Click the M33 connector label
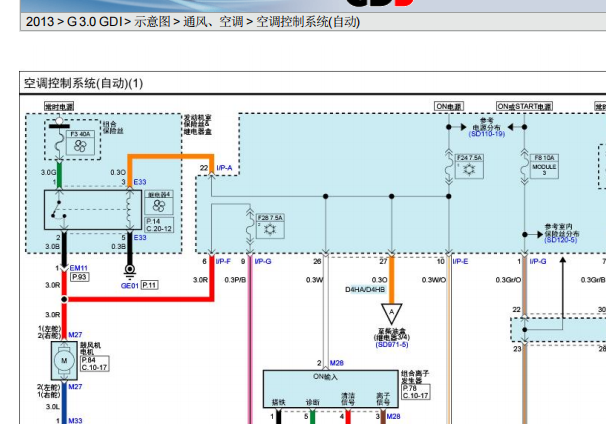 [75, 421]
